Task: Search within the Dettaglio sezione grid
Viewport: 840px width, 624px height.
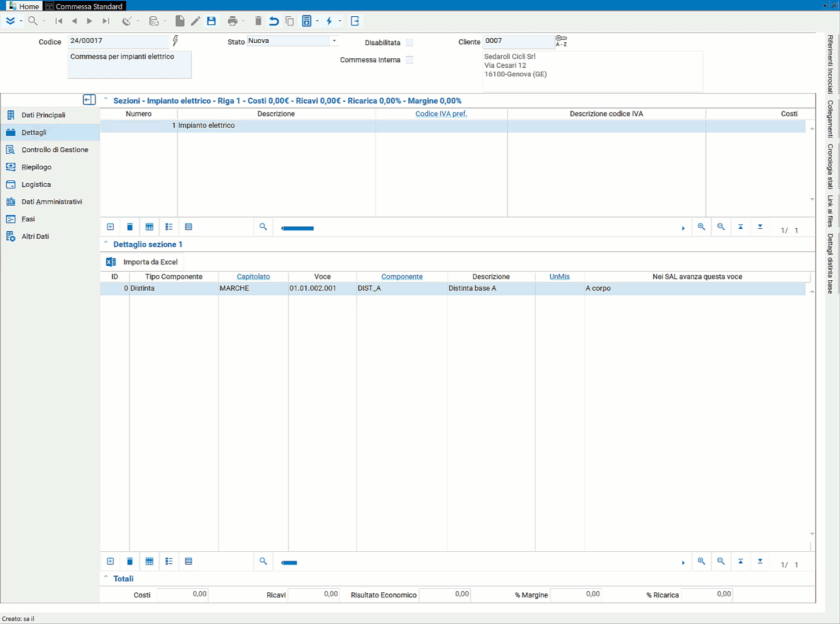Action: [x=263, y=562]
